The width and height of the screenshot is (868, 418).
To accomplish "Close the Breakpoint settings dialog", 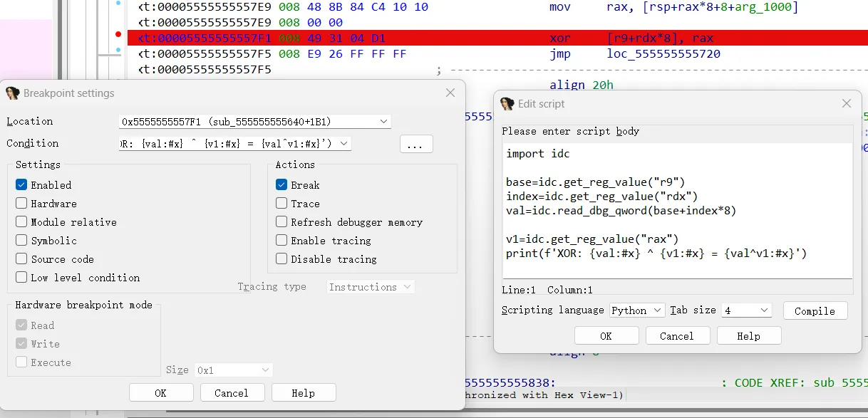I will [x=450, y=93].
